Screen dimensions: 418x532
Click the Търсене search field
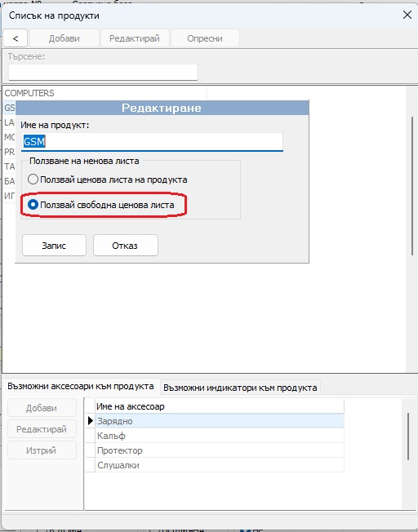(103, 73)
